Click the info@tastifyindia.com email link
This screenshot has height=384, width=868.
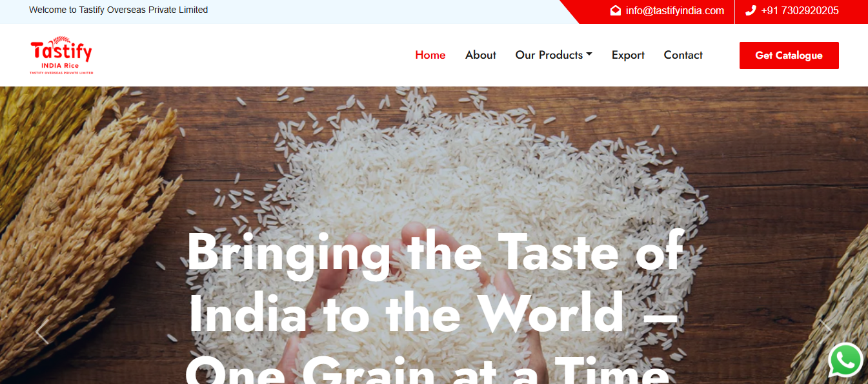coord(675,10)
